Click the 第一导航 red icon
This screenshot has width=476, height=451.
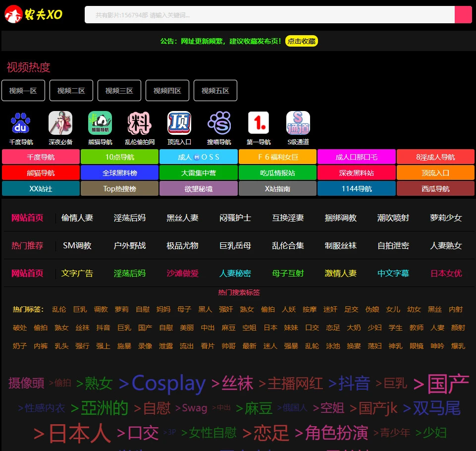[x=259, y=123]
